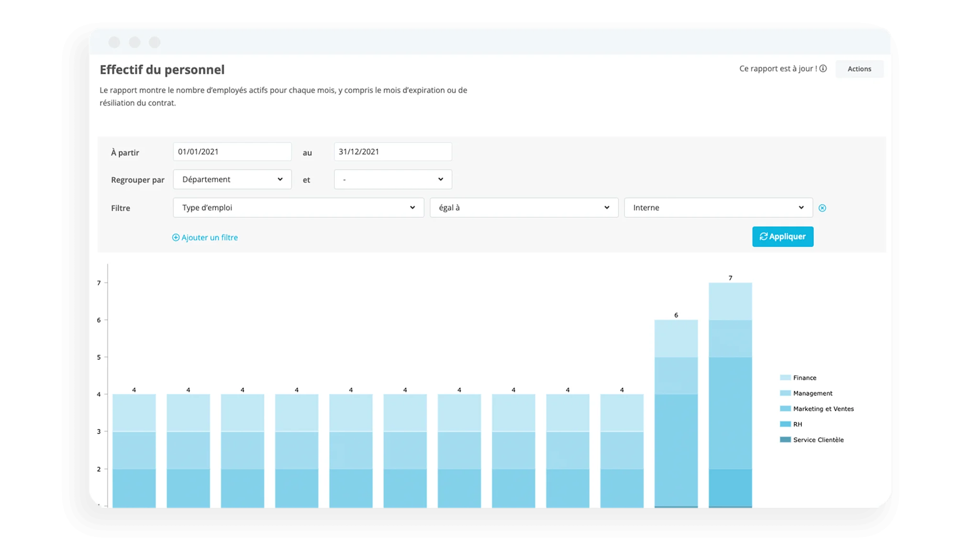Toggle Management legend swatch

click(x=785, y=393)
